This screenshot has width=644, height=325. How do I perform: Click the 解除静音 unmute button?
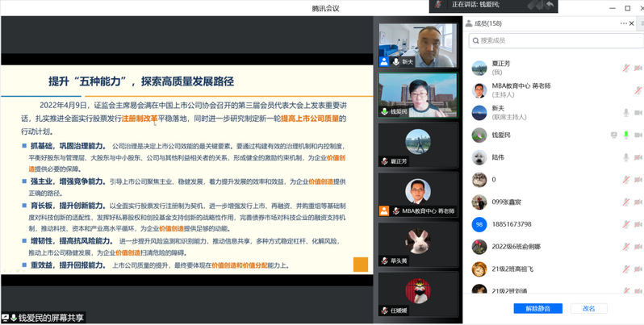(537, 309)
